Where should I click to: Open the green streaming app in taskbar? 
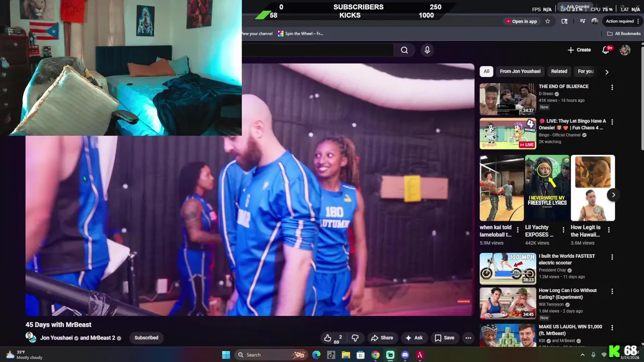(x=390, y=355)
